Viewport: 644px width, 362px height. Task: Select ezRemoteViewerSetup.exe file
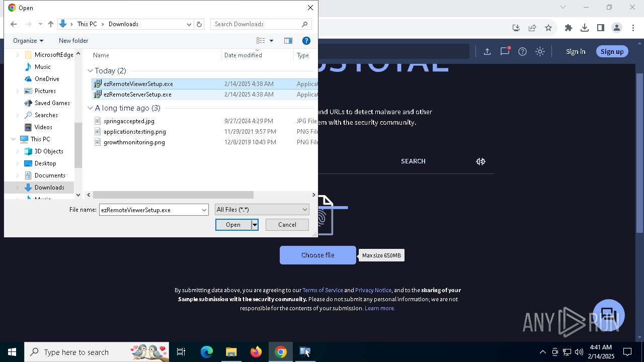138,84
